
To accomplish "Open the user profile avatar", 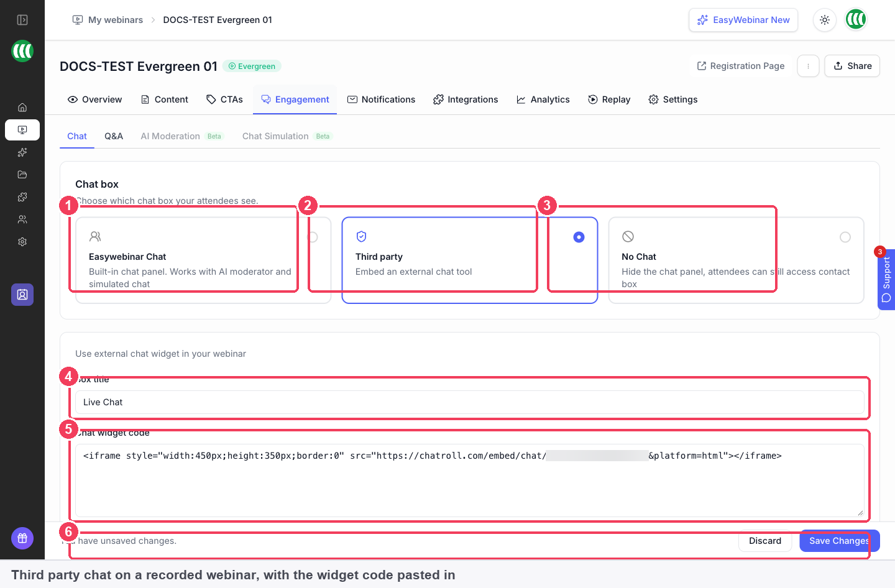I will point(856,20).
